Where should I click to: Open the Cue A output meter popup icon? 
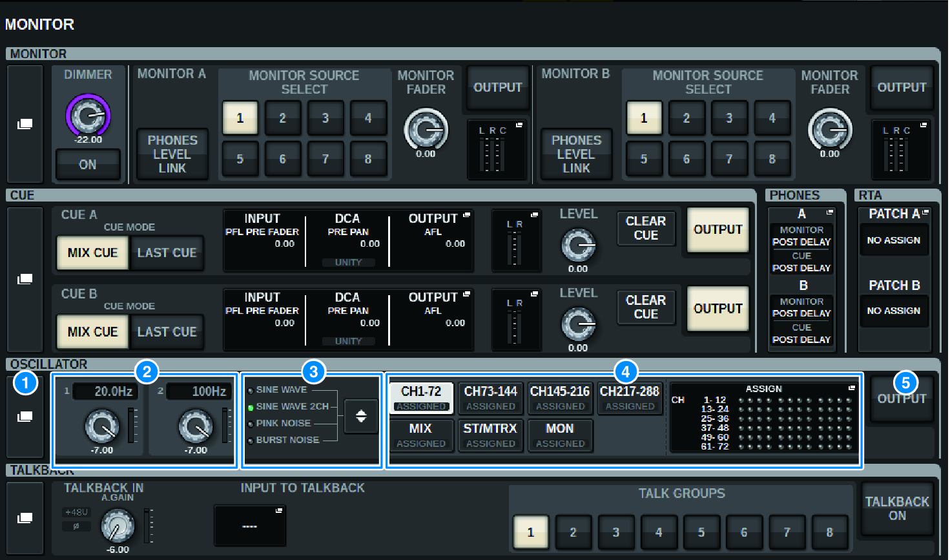[533, 214]
